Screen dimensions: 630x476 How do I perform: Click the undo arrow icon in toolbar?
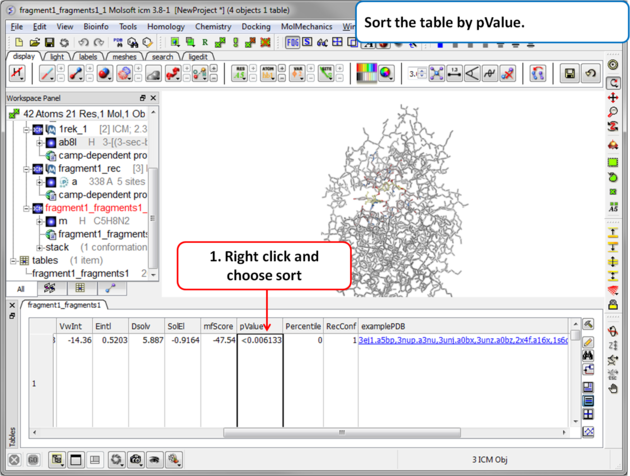(83, 43)
